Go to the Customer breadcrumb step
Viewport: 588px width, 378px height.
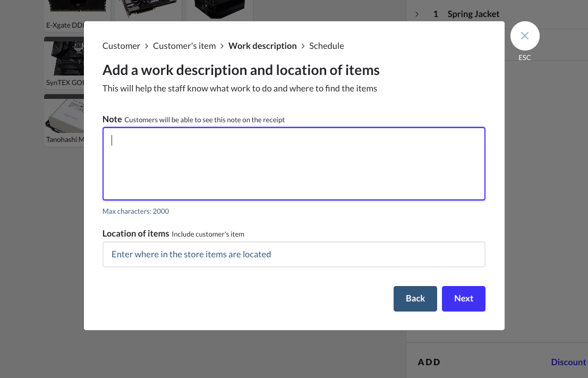click(x=121, y=46)
